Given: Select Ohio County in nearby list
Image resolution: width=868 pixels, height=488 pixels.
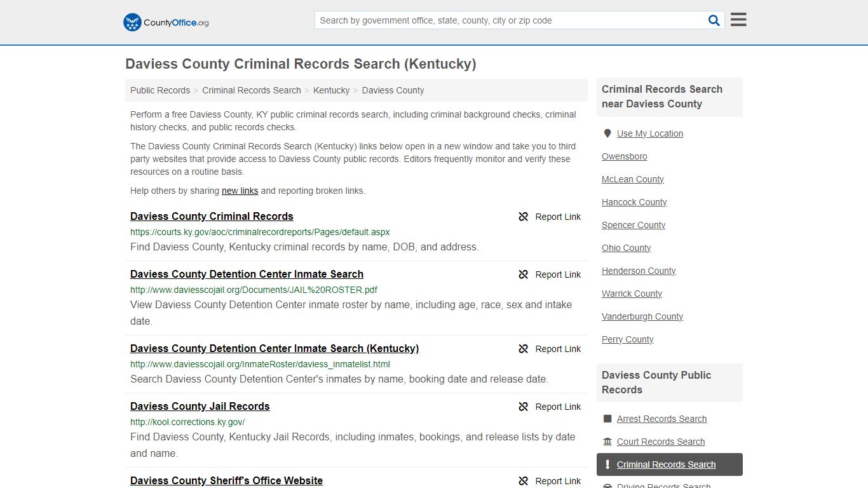Looking at the screenshot, I should 626,248.
